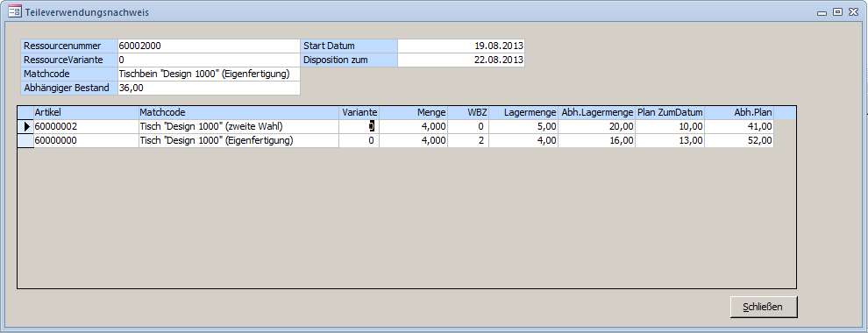
Task: Click the Schließen button
Action: coord(764,307)
